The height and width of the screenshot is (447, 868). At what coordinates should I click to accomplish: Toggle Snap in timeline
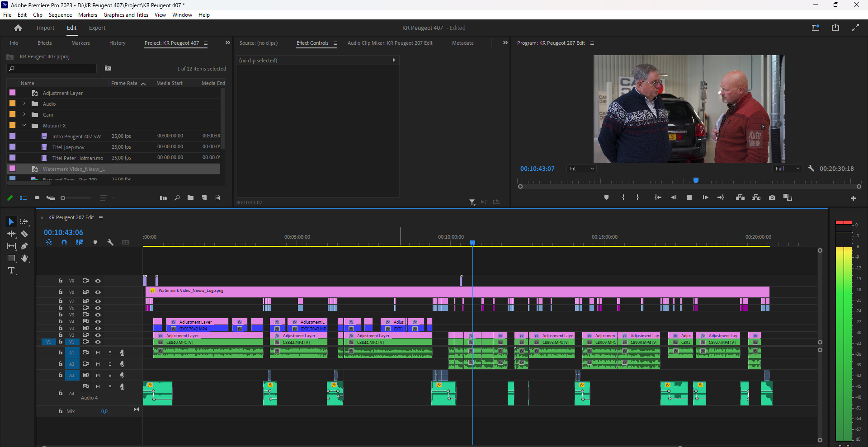[x=64, y=242]
